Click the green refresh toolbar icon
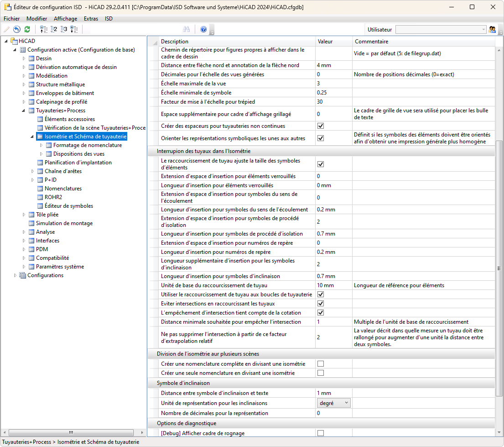This screenshot has height=447, width=504. (27, 29)
